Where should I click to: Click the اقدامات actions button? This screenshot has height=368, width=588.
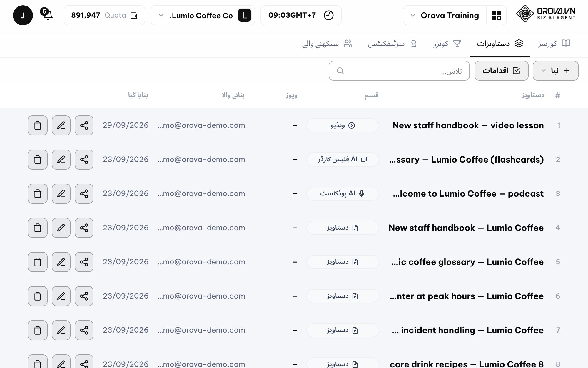[501, 71]
